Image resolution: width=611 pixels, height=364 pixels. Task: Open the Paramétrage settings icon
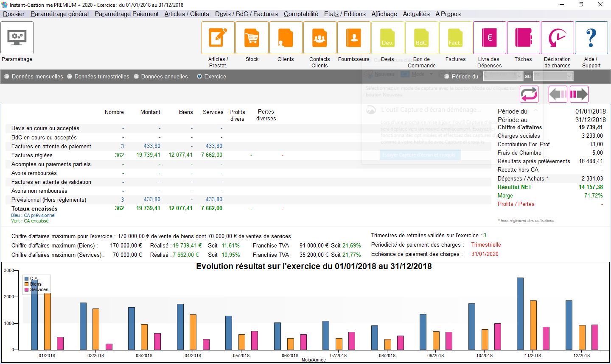pyautogui.click(x=17, y=38)
